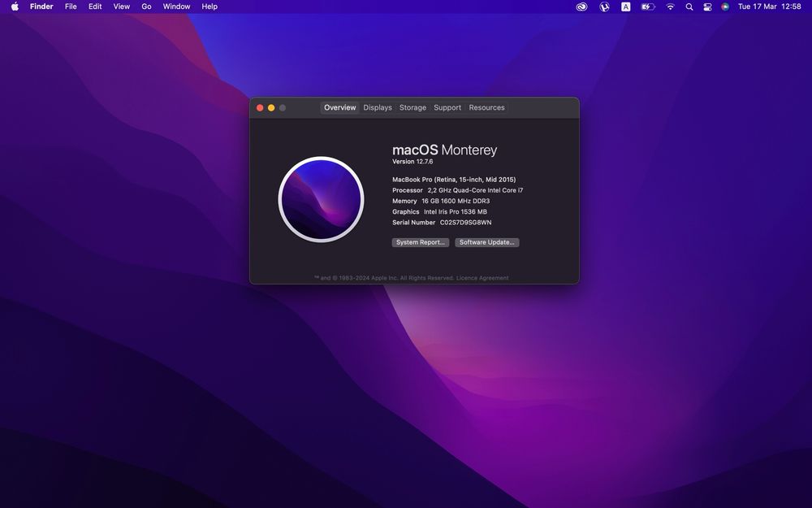This screenshot has height=508, width=812.
Task: Click the date and time clock
Action: click(769, 7)
